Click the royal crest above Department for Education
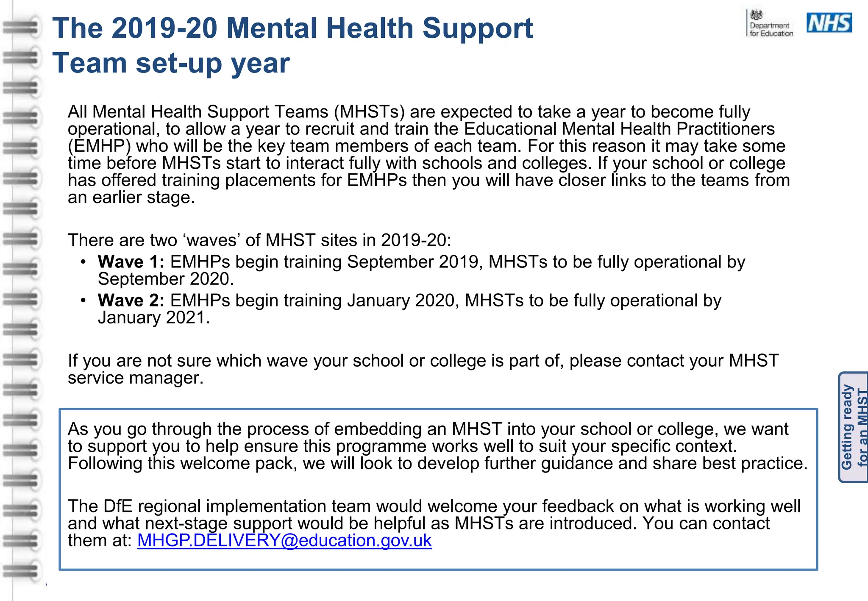 coord(757,15)
